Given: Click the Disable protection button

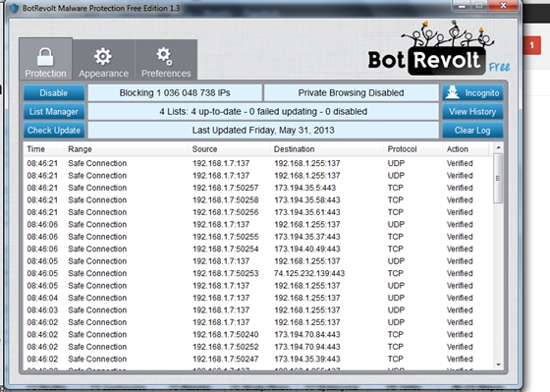Looking at the screenshot, I should (x=54, y=93).
